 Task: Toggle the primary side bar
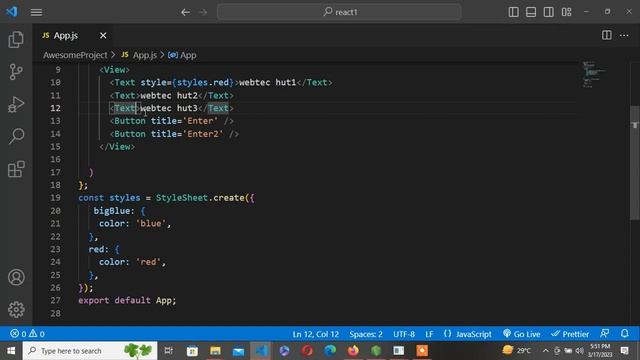point(513,12)
